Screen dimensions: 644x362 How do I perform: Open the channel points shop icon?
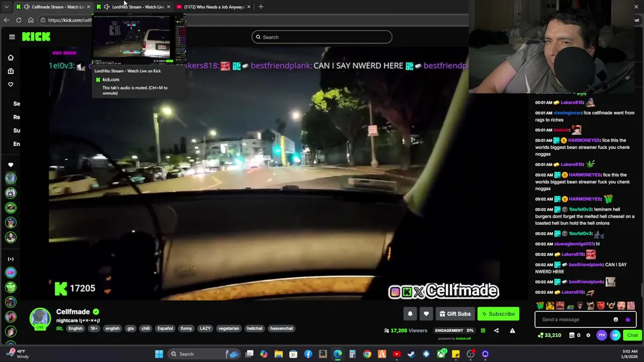572,335
